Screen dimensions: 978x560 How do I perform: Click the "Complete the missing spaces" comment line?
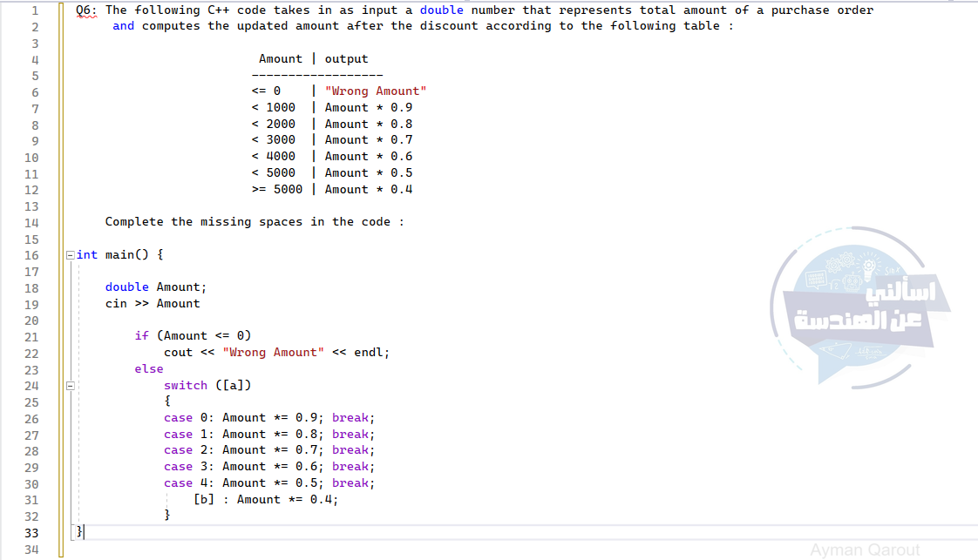(x=255, y=221)
